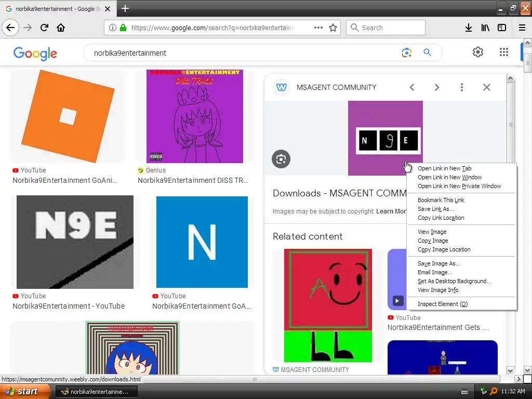Click the preview panel scrollbar down arrow
The height and width of the screenshot is (399, 532).
click(510, 370)
